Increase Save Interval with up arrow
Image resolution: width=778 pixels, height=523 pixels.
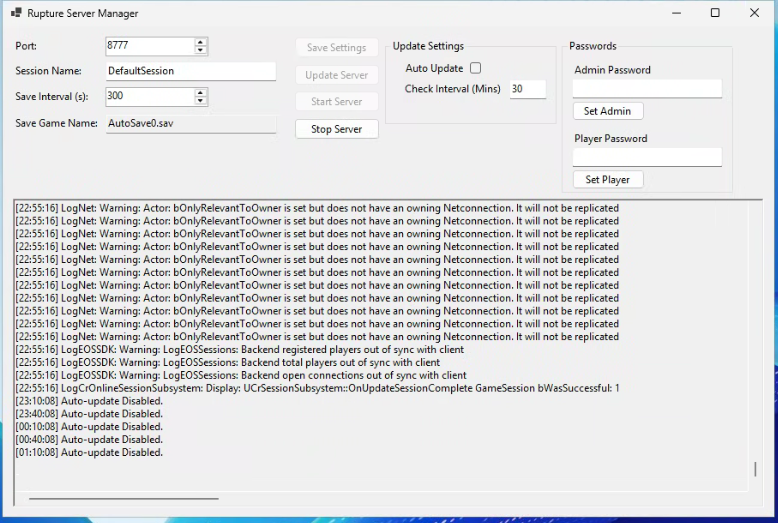201,92
